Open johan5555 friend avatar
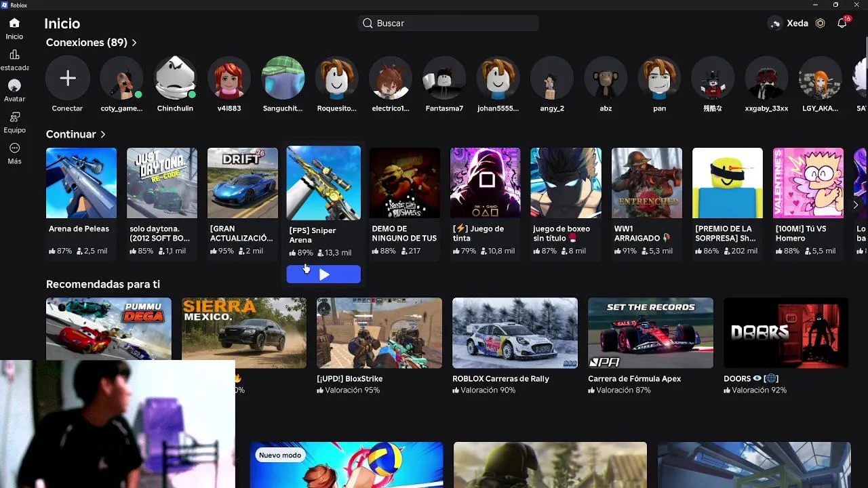 (x=498, y=79)
